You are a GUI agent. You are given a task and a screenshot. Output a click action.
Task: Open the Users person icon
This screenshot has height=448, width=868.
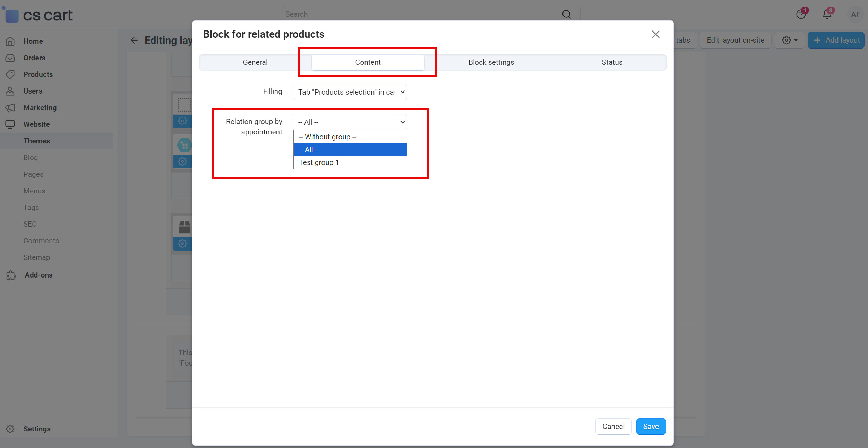click(10, 91)
